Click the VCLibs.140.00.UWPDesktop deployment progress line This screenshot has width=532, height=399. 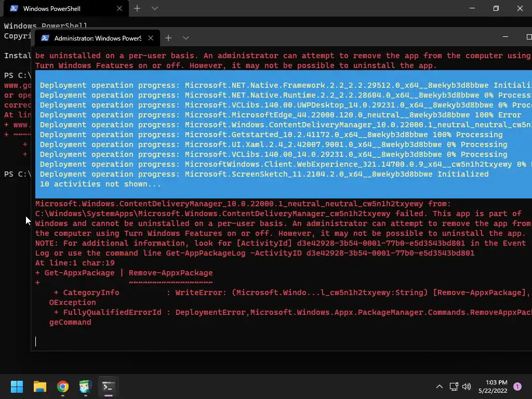point(286,105)
